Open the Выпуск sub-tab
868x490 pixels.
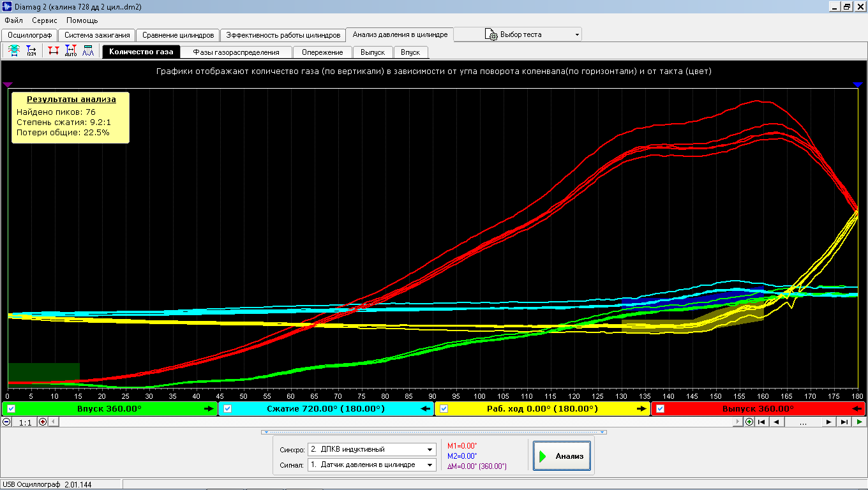tap(373, 52)
